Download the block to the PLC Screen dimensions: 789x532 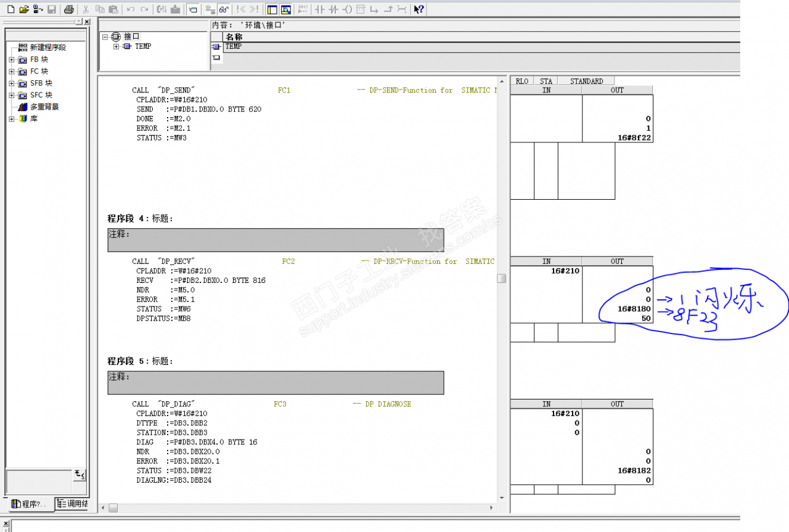coord(175,9)
